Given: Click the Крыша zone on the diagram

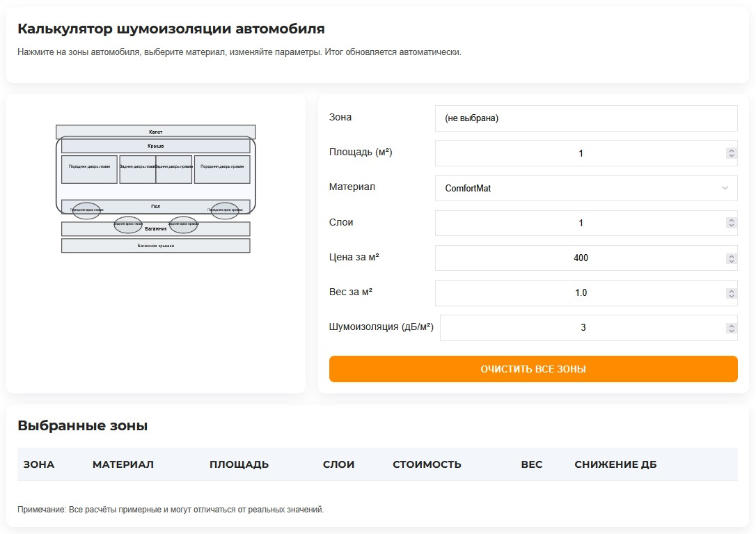Looking at the screenshot, I should tap(155, 146).
